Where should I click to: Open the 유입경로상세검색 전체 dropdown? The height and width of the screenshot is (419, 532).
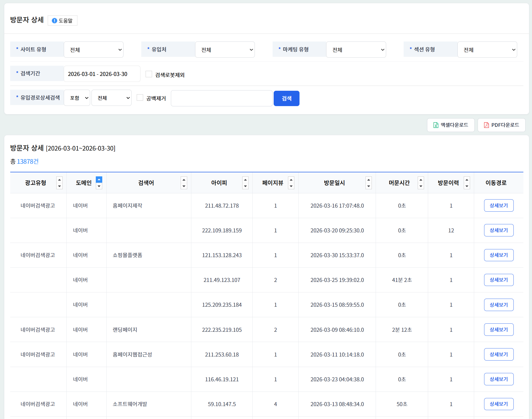pyautogui.click(x=111, y=98)
